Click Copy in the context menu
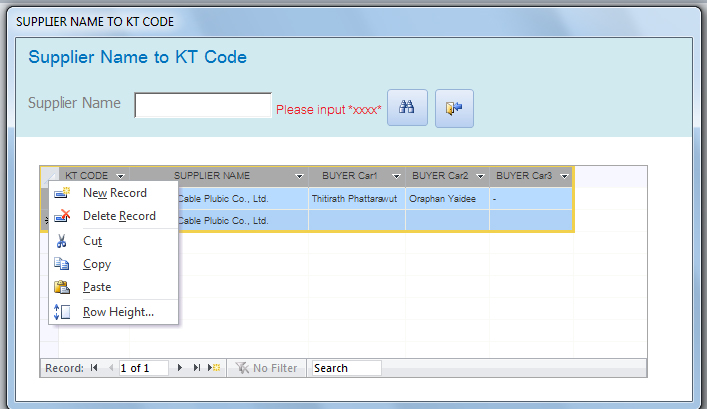The width and height of the screenshot is (707, 409). 97,264
